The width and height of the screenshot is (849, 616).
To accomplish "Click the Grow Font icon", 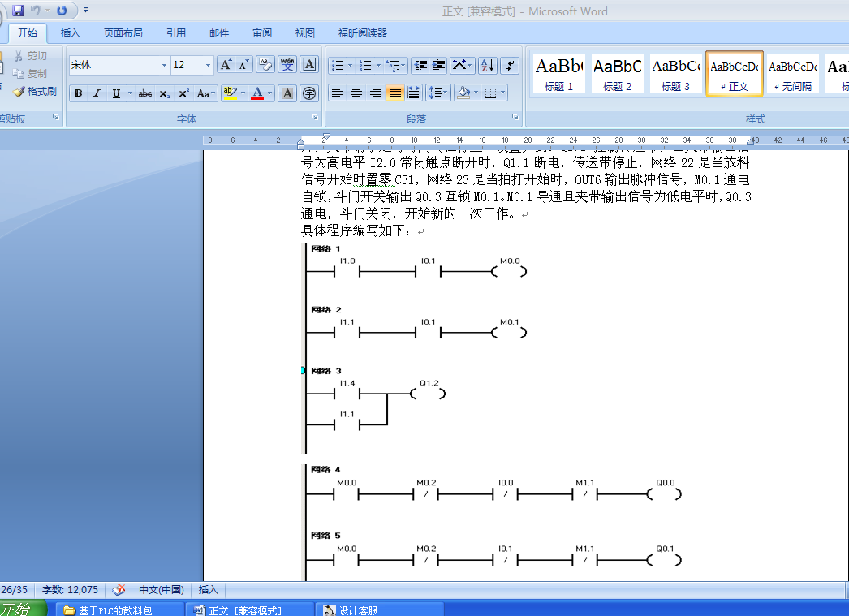I will tap(226, 65).
